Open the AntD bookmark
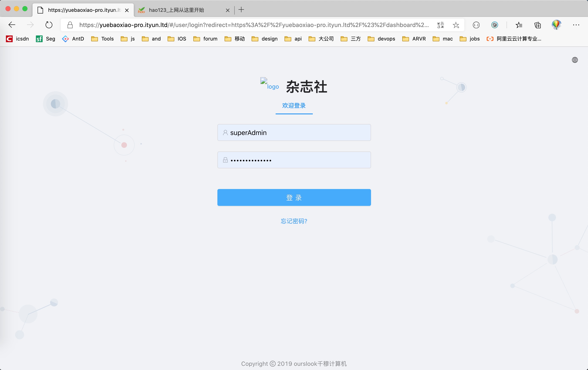The image size is (588, 370). click(x=73, y=39)
